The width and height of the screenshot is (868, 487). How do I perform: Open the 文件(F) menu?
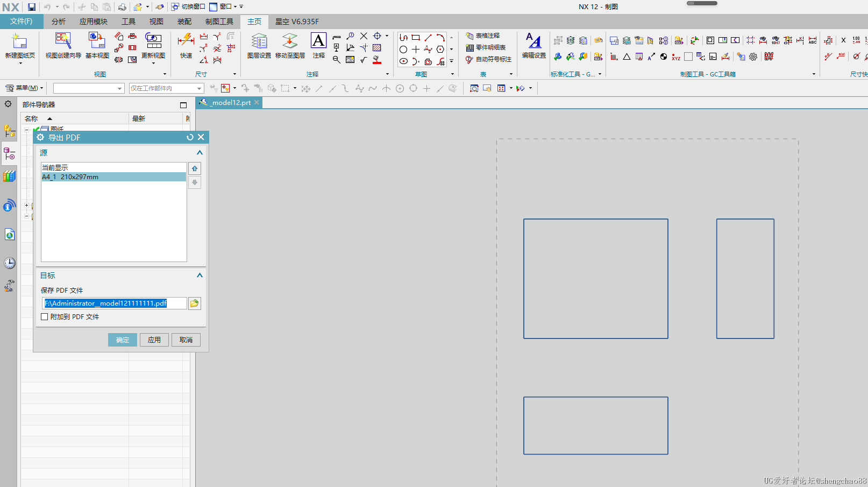click(x=22, y=22)
